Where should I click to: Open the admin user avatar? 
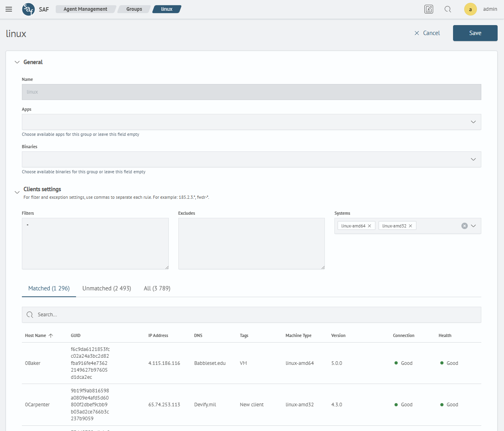[x=471, y=9]
